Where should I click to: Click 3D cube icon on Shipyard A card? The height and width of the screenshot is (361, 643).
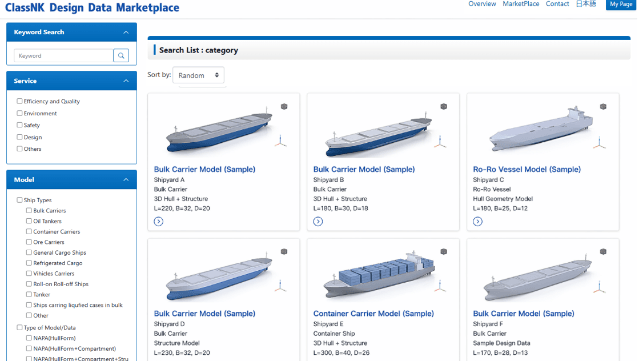coord(284,107)
